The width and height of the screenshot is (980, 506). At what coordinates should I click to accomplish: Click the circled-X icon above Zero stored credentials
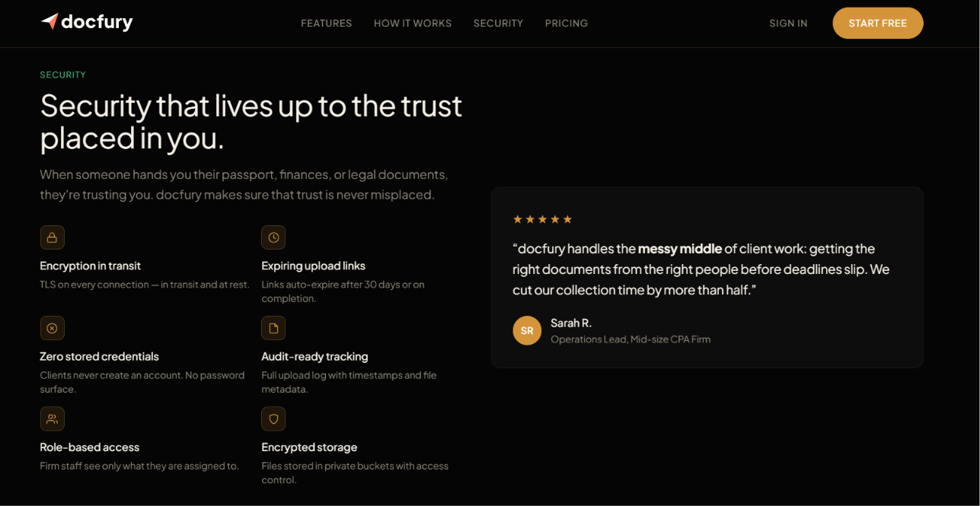[x=53, y=328]
